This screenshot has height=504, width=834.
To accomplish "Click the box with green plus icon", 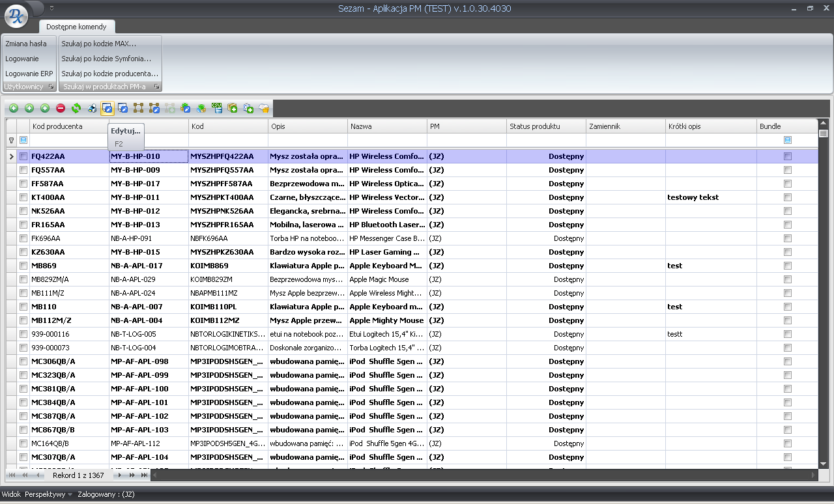I will pyautogui.click(x=233, y=108).
